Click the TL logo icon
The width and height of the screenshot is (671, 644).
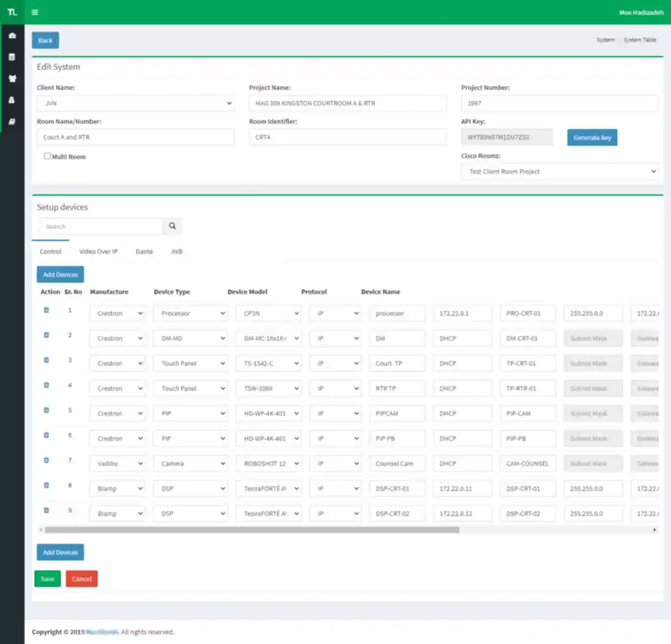tap(12, 12)
